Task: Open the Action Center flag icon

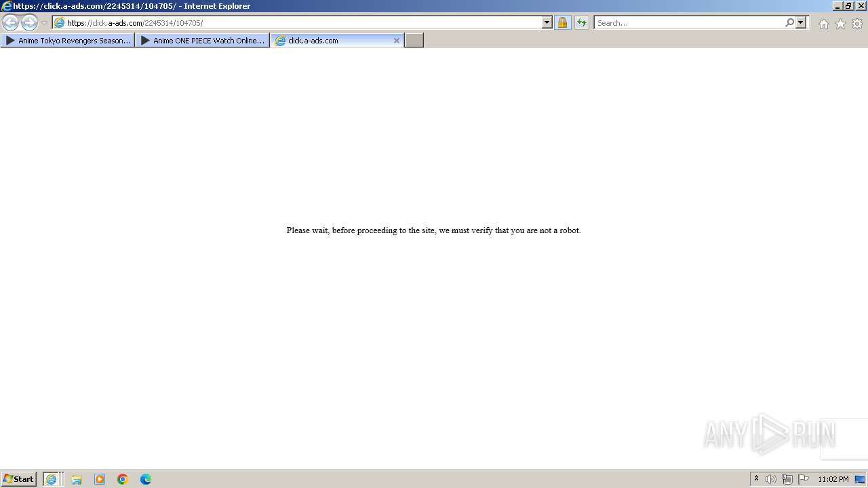Action: [x=804, y=479]
